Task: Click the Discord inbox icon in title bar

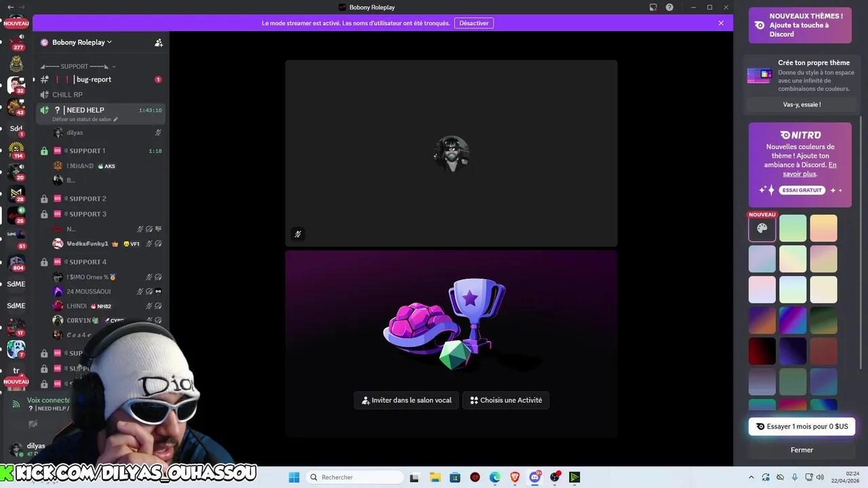Action: (x=653, y=7)
